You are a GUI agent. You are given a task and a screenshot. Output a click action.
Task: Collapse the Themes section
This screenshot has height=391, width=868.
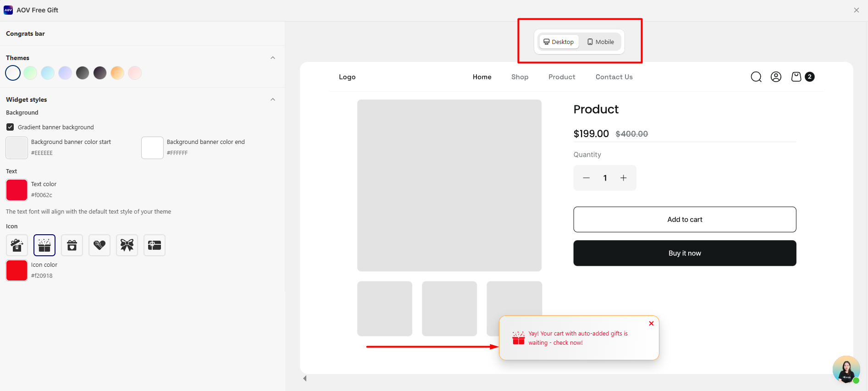click(x=273, y=58)
